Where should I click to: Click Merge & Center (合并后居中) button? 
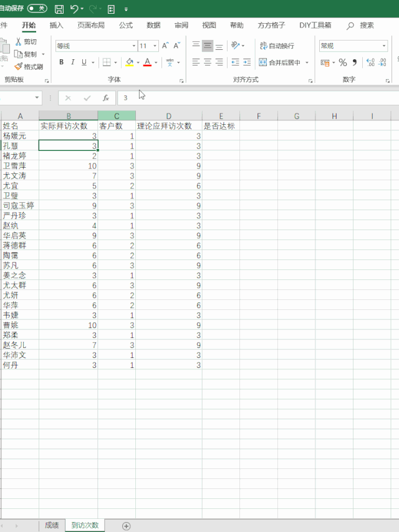[x=279, y=62]
